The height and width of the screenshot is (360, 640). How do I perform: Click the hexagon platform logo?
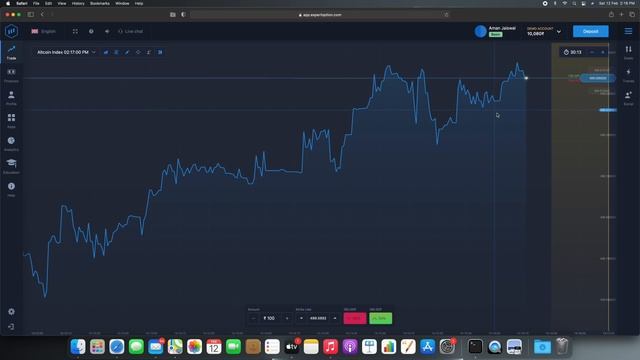coord(11,31)
